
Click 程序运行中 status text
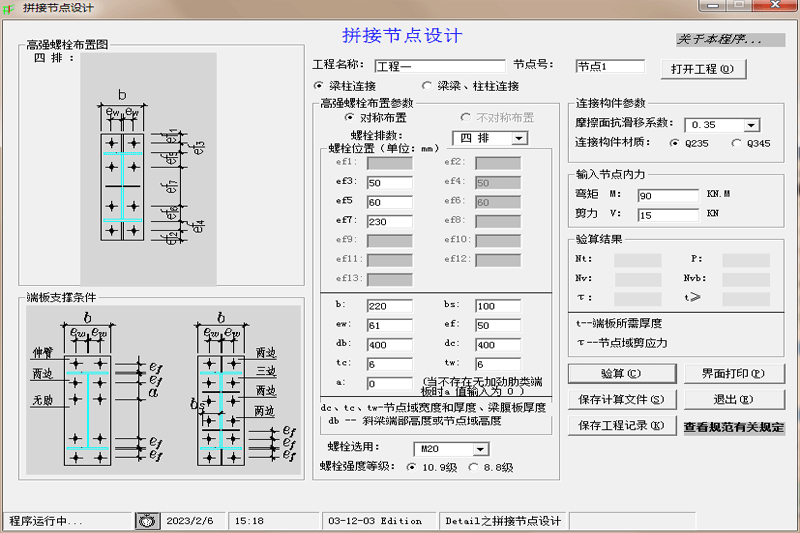(46, 521)
